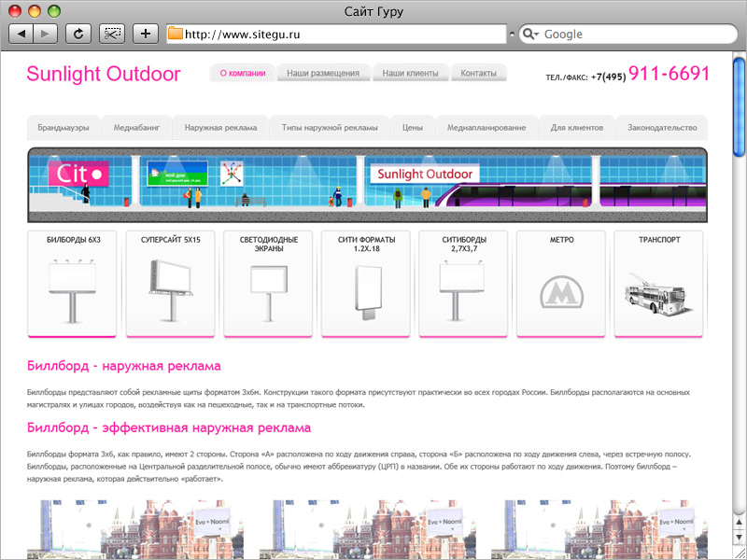
Task: Switch to the Наши размещения tab
Action: 323,74
